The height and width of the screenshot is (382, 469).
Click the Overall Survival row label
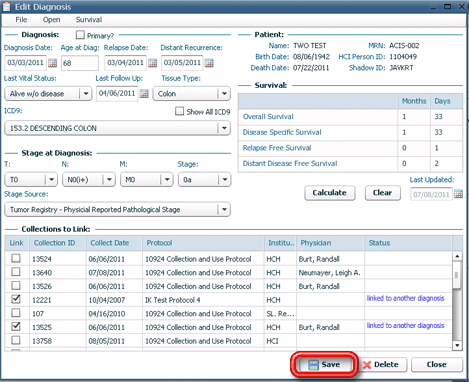pyautogui.click(x=268, y=117)
